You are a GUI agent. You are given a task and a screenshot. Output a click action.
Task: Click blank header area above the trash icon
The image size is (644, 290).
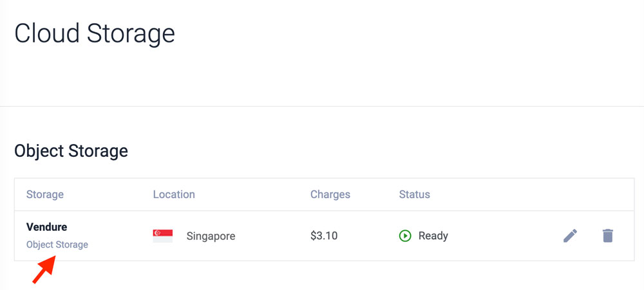click(x=607, y=194)
